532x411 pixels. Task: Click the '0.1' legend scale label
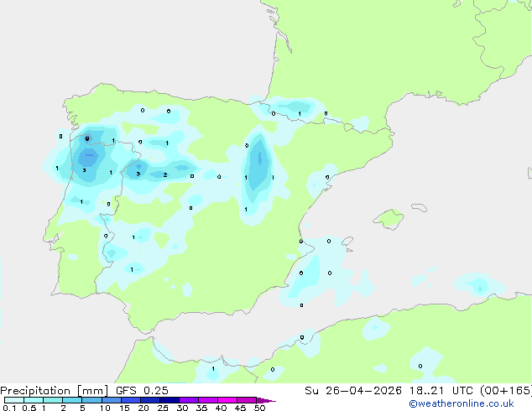tap(9, 408)
